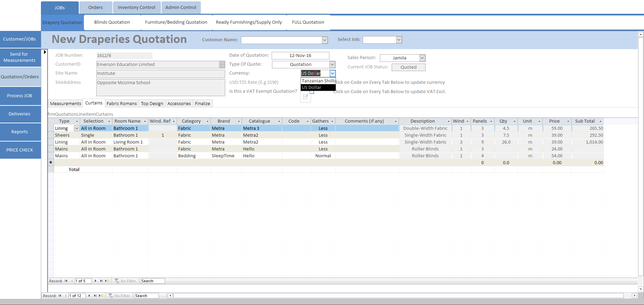Switch to the Fabric Romans tab
This screenshot has width=644, height=305.
pyautogui.click(x=121, y=103)
